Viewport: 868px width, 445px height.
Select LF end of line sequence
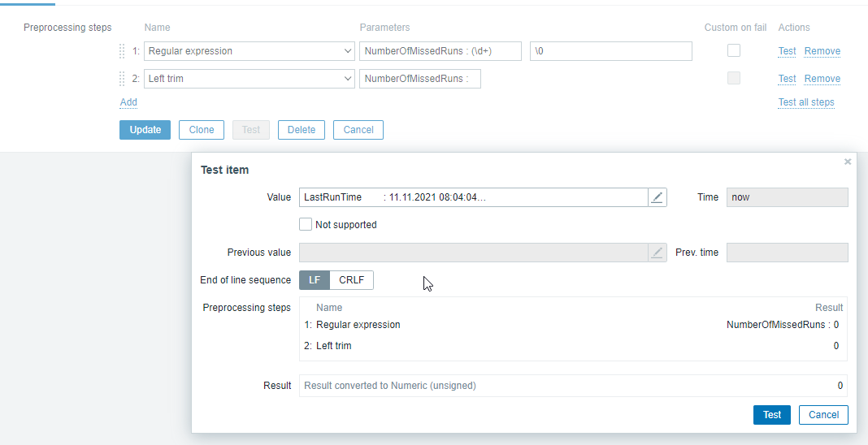pyautogui.click(x=315, y=280)
